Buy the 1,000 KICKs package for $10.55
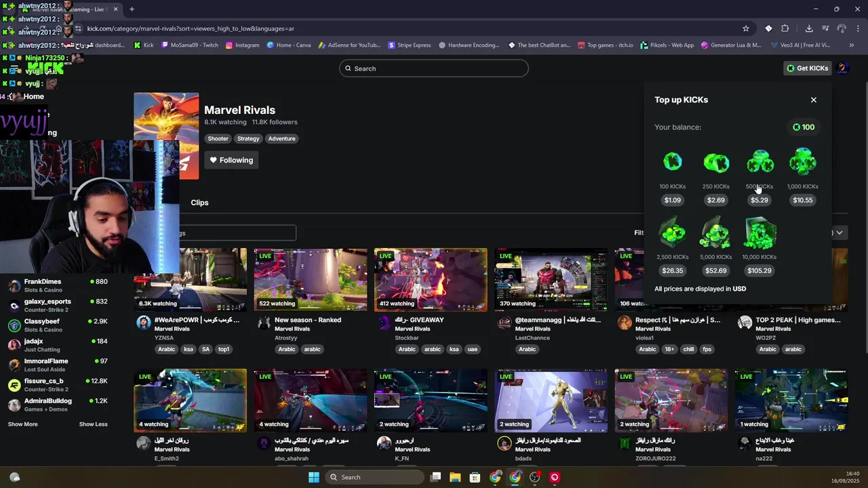 point(803,200)
